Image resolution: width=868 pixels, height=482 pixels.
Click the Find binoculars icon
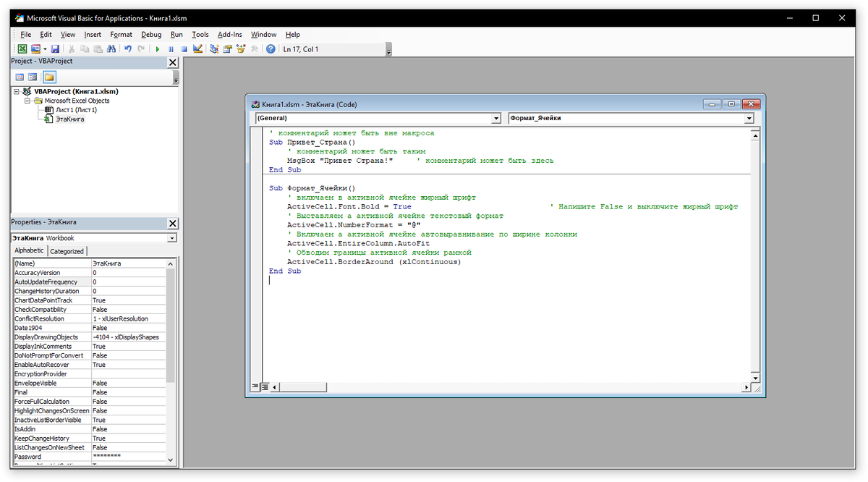(x=111, y=49)
